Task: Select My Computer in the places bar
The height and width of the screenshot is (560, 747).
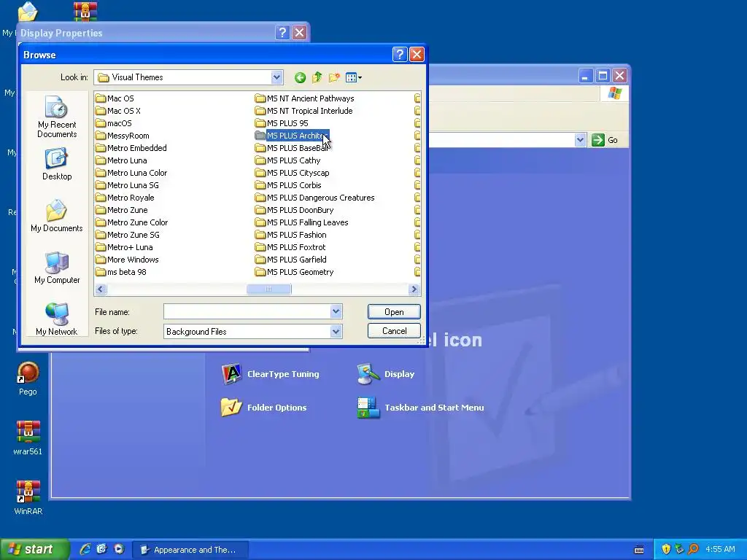Action: [x=57, y=268]
